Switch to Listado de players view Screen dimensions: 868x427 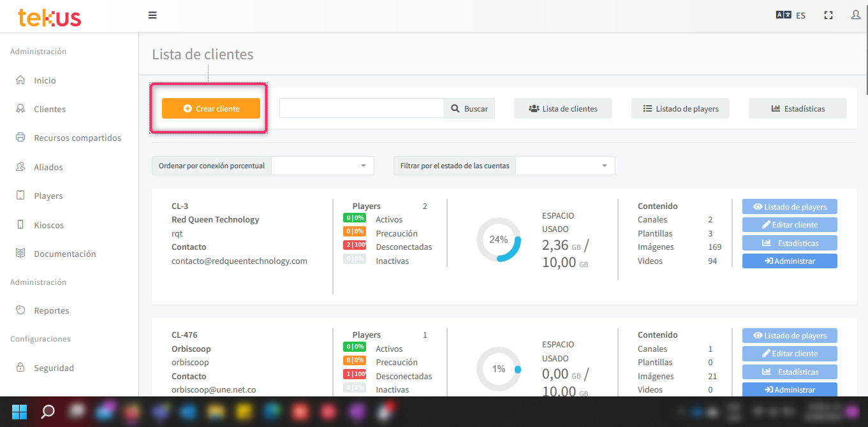point(680,108)
